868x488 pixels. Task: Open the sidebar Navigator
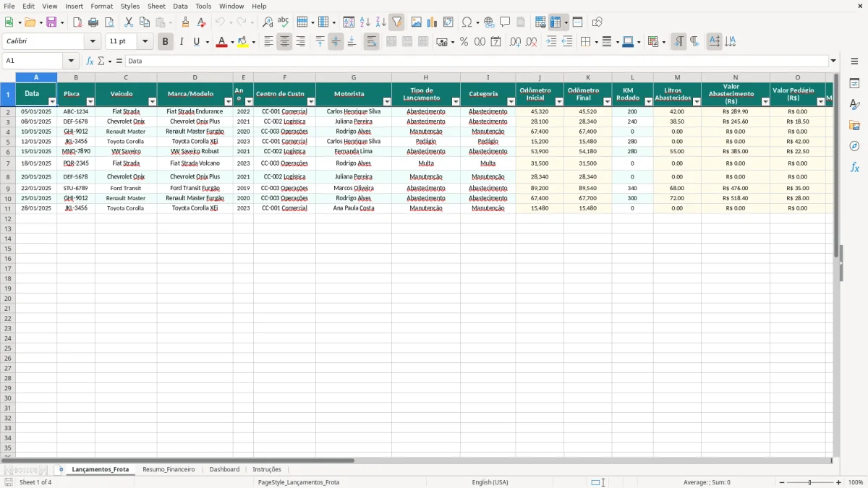click(x=854, y=146)
